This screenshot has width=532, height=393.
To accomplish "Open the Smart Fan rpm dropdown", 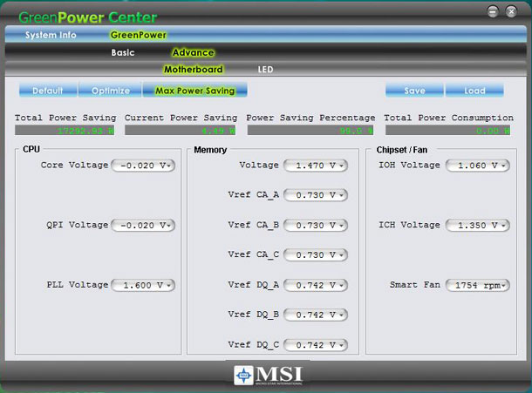I will [x=478, y=285].
